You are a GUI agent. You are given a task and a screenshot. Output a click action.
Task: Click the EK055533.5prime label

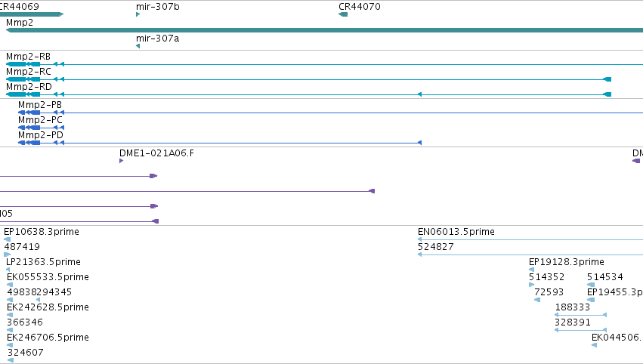(48, 276)
